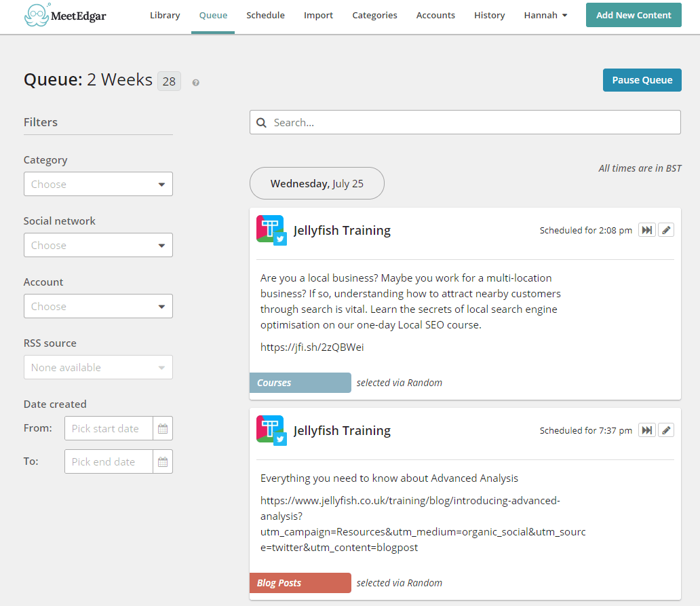
Task: Select the red Blog Posts category label
Action: pyautogui.click(x=300, y=583)
